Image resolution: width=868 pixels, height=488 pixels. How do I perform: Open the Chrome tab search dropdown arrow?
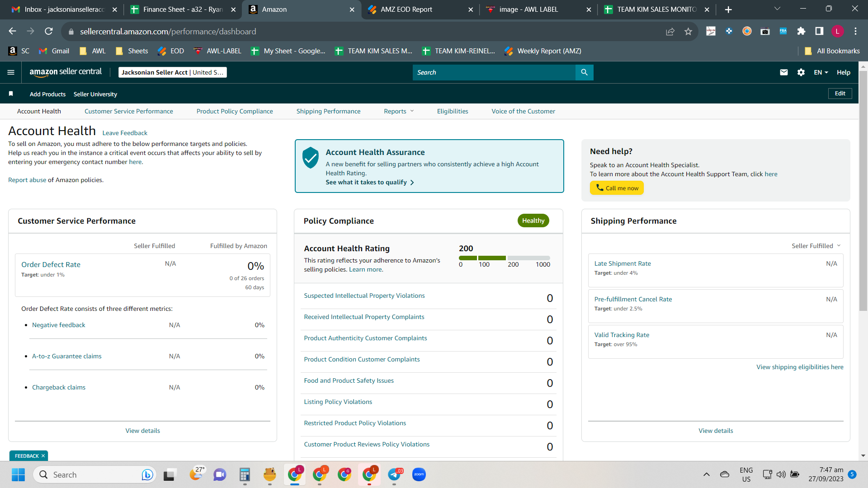coord(777,9)
